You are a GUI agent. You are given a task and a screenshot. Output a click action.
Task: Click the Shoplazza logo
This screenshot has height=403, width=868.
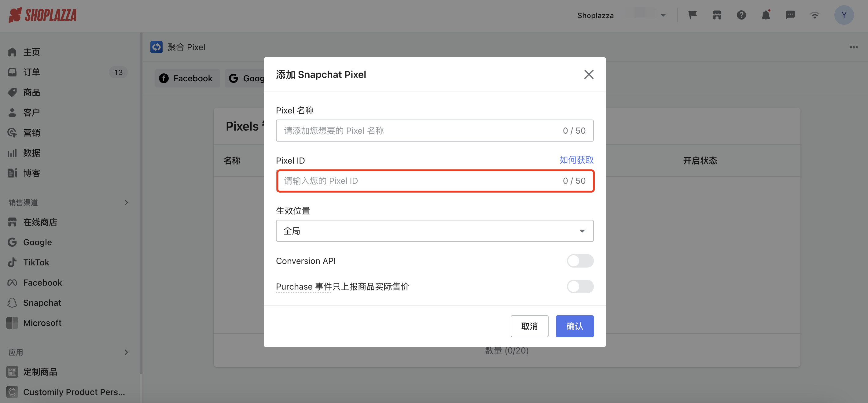[x=42, y=15]
